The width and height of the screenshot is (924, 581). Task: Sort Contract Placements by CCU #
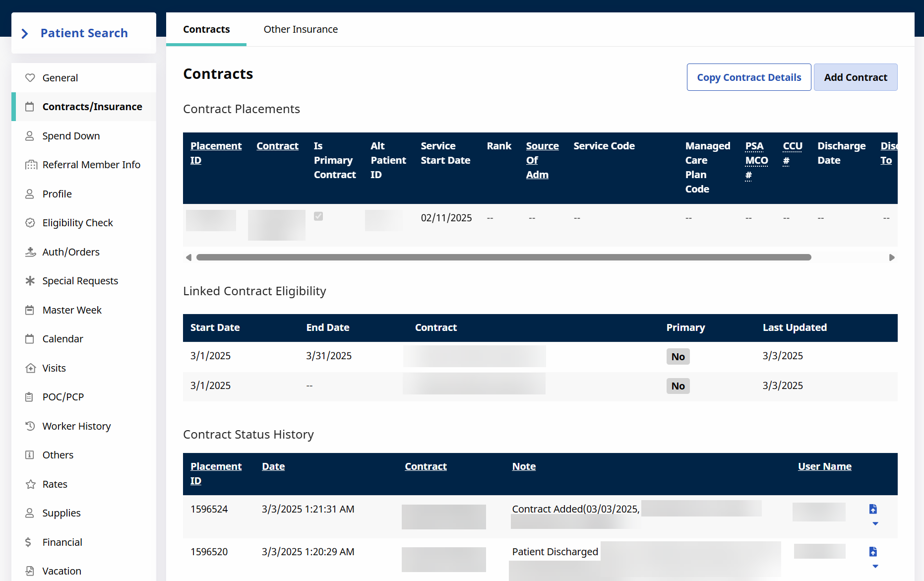click(793, 153)
